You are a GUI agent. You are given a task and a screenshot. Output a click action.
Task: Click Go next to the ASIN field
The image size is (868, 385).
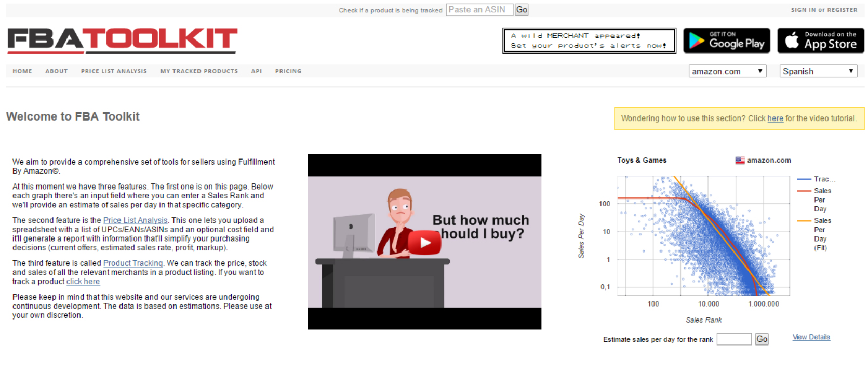pyautogui.click(x=522, y=10)
